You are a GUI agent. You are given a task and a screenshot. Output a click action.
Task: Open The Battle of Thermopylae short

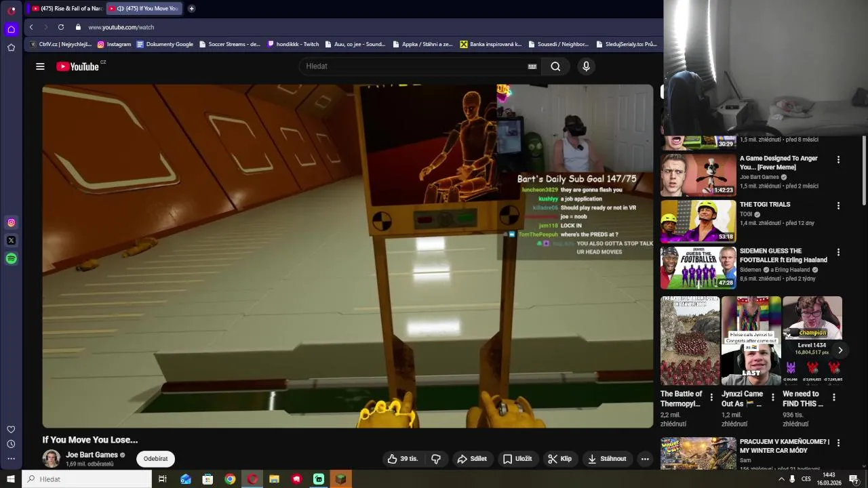(690, 341)
